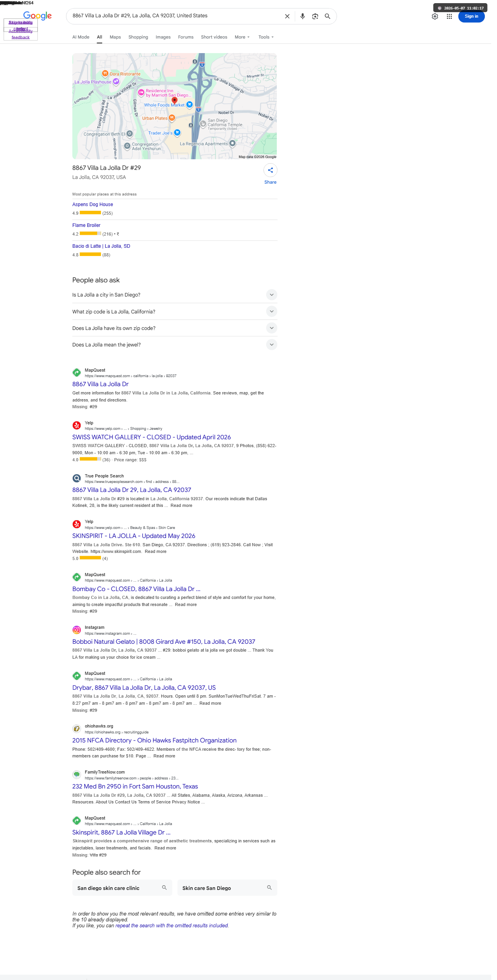The image size is (497, 980).
Task: Switch to the Forums tab
Action: [x=186, y=37]
